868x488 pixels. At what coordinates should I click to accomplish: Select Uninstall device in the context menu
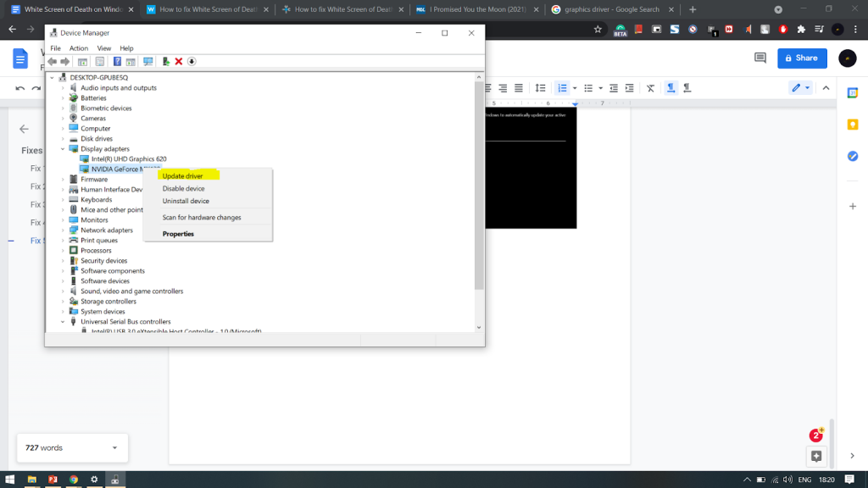[x=186, y=201]
